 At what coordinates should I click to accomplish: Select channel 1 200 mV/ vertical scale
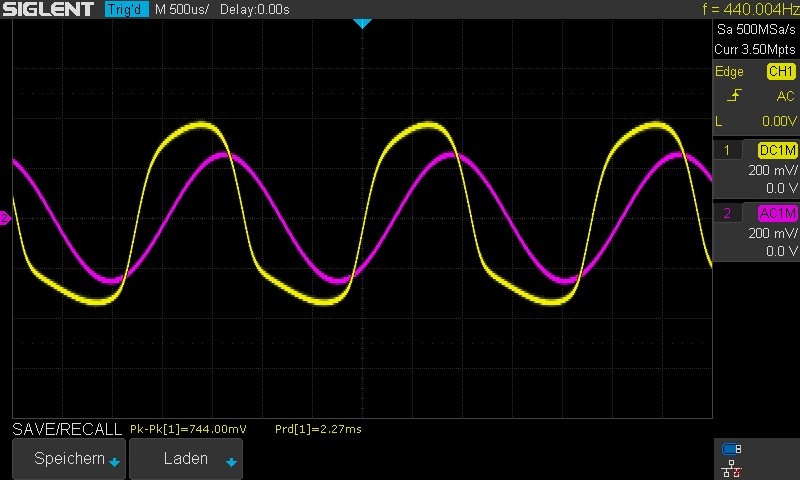pyautogui.click(x=772, y=170)
